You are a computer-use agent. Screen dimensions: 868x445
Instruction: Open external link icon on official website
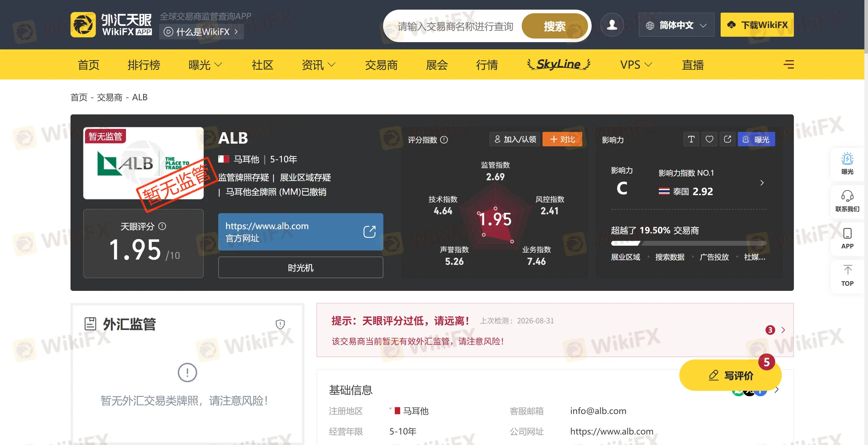(369, 232)
